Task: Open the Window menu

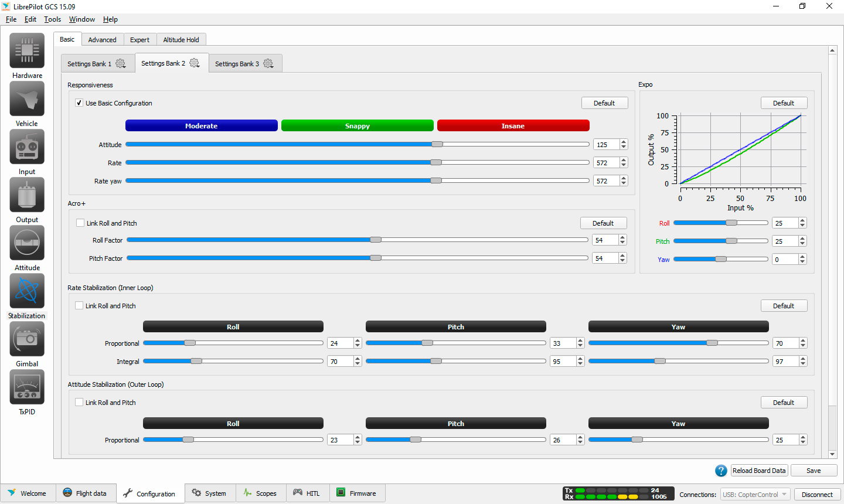Action: click(81, 19)
